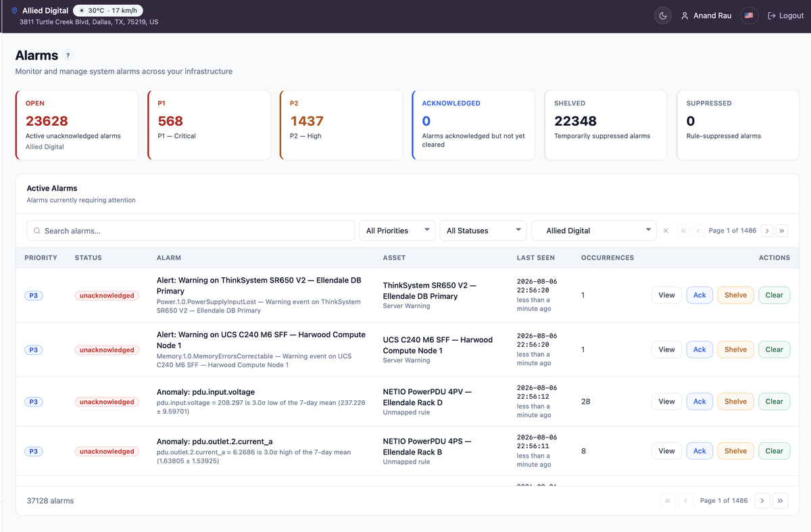
Task: Acknowledge the UCS C240 M6 SFF alarm
Action: 699,349
